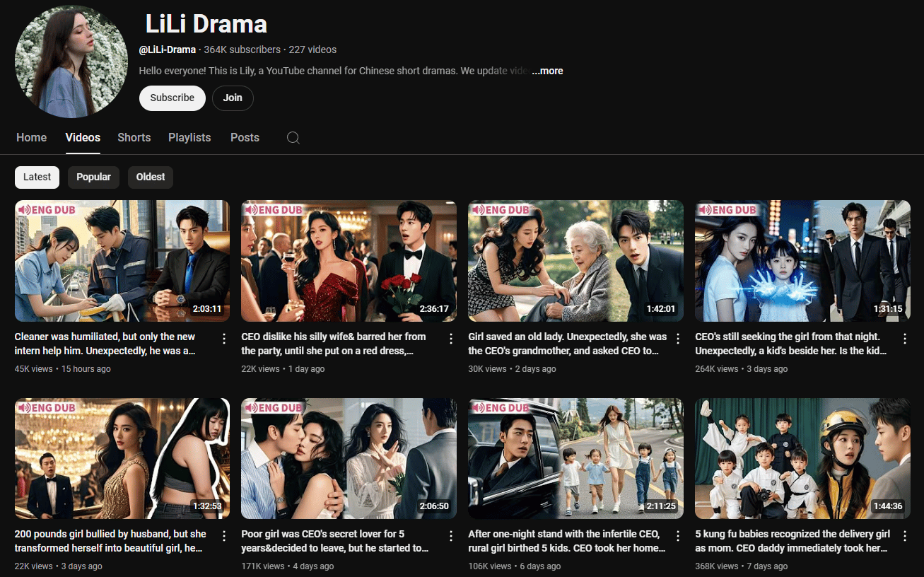
Task: Click the @LiLi-Drama channel handle
Action: [x=168, y=49]
